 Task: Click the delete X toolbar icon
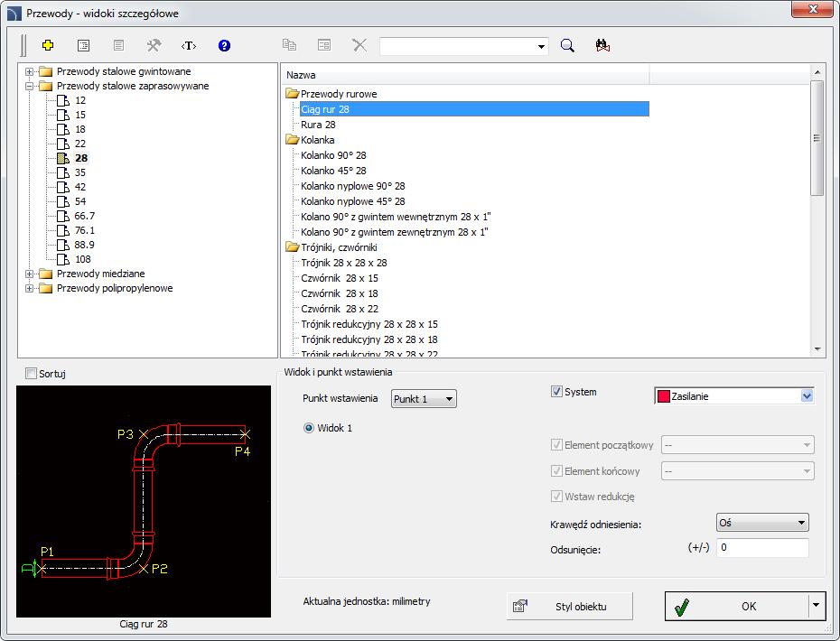[x=359, y=45]
